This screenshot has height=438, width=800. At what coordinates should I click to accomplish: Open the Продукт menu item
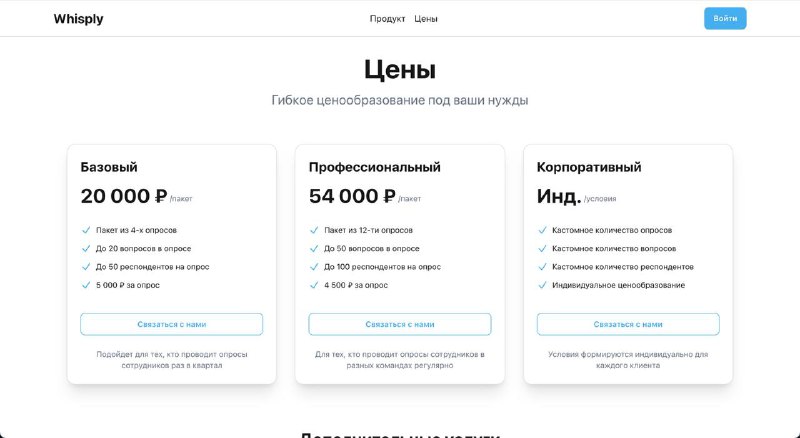click(387, 19)
